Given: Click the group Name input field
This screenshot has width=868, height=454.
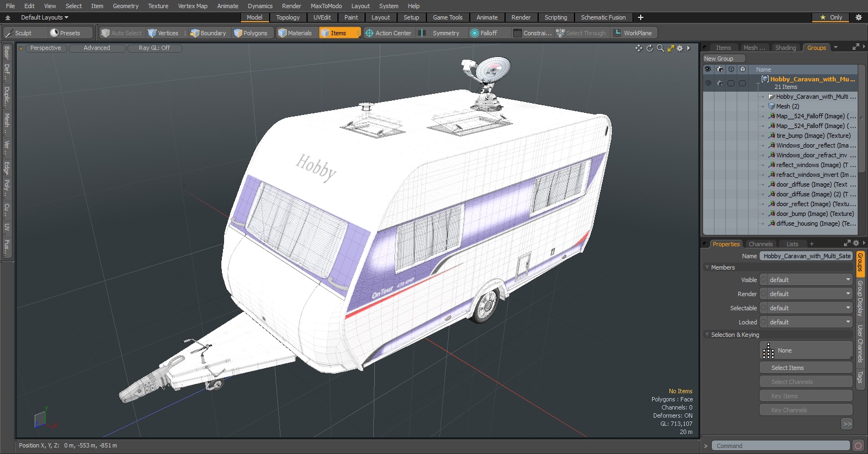Looking at the screenshot, I should (806, 256).
